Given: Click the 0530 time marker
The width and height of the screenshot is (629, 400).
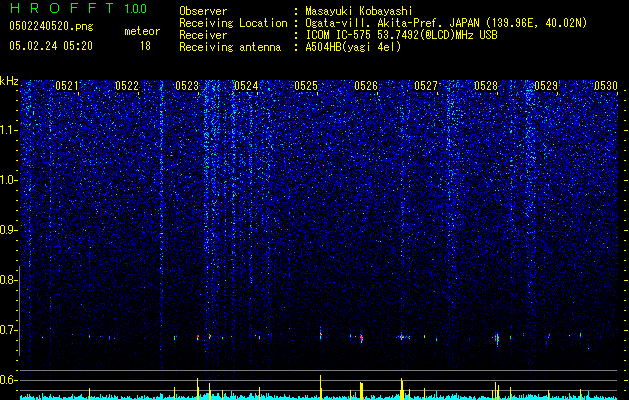Looking at the screenshot, I should coord(606,85).
